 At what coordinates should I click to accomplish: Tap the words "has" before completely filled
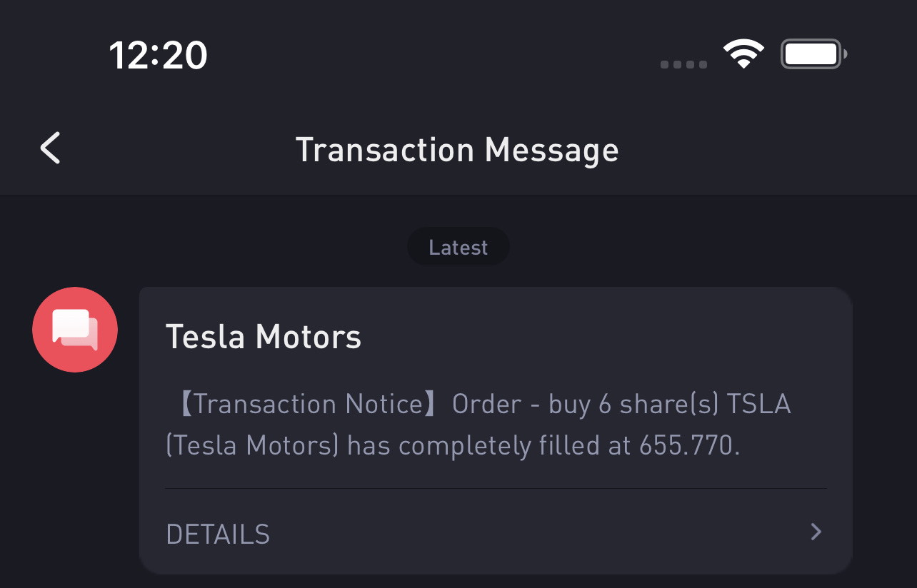point(368,446)
